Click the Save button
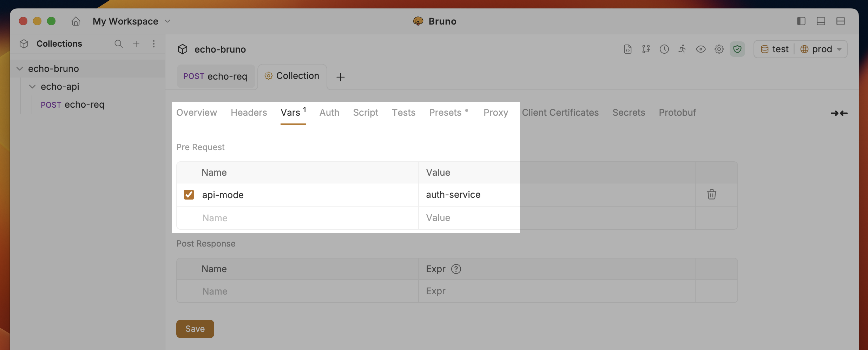 (195, 329)
